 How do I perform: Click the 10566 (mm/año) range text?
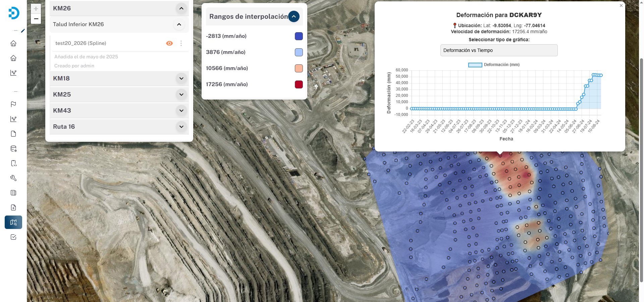click(227, 68)
